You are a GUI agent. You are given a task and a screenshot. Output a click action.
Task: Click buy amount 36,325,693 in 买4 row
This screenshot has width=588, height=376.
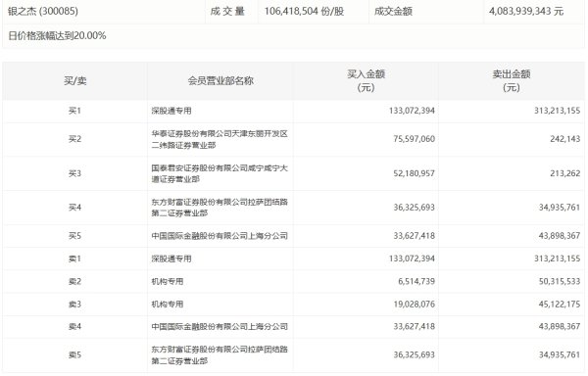(x=414, y=208)
